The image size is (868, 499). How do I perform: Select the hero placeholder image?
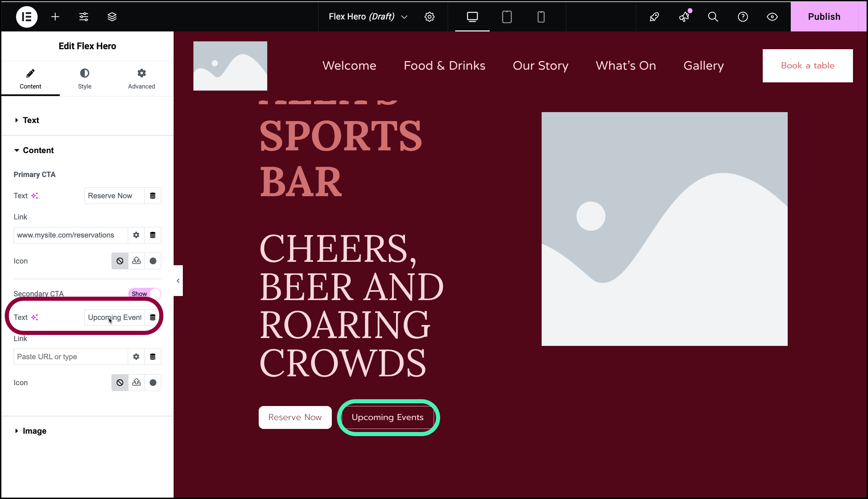[x=664, y=229]
